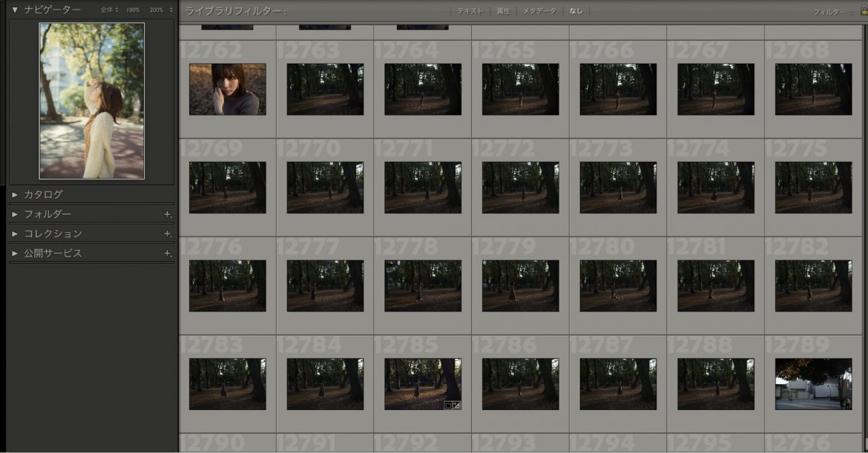The height and width of the screenshot is (453, 868).
Task: Open the zoom level arrows beside 200%
Action: pos(171,10)
